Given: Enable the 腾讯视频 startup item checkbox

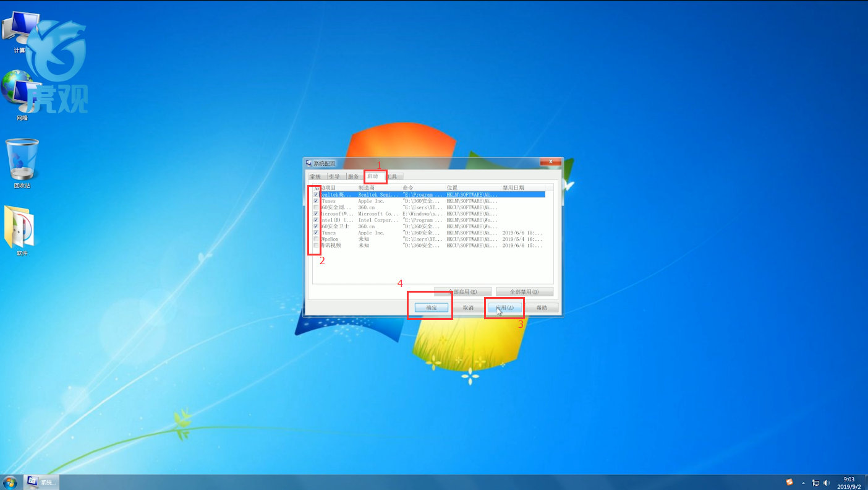Looking at the screenshot, I should pos(316,246).
